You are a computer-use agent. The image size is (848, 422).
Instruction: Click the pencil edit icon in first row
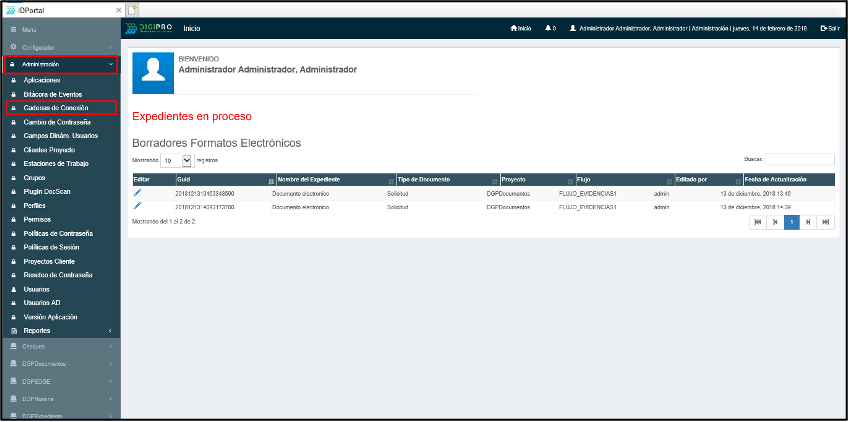click(x=138, y=192)
